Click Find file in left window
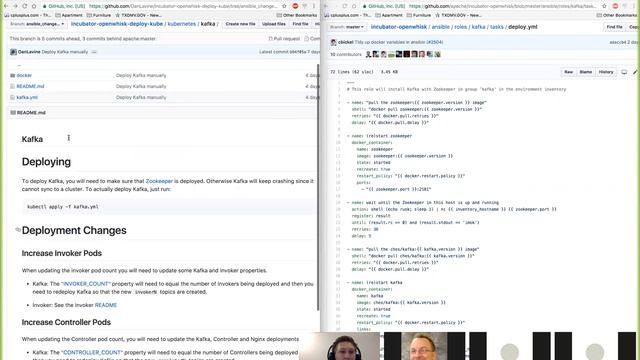The height and width of the screenshot is (360, 640). click(x=300, y=24)
